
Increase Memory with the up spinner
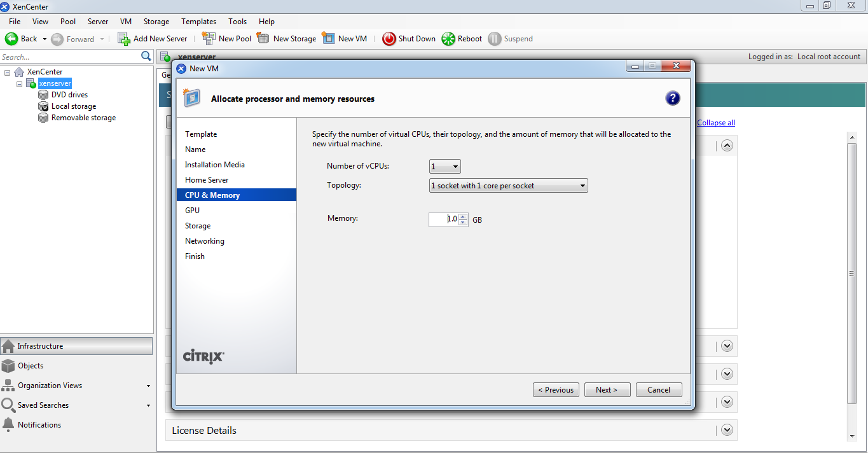pyautogui.click(x=463, y=216)
